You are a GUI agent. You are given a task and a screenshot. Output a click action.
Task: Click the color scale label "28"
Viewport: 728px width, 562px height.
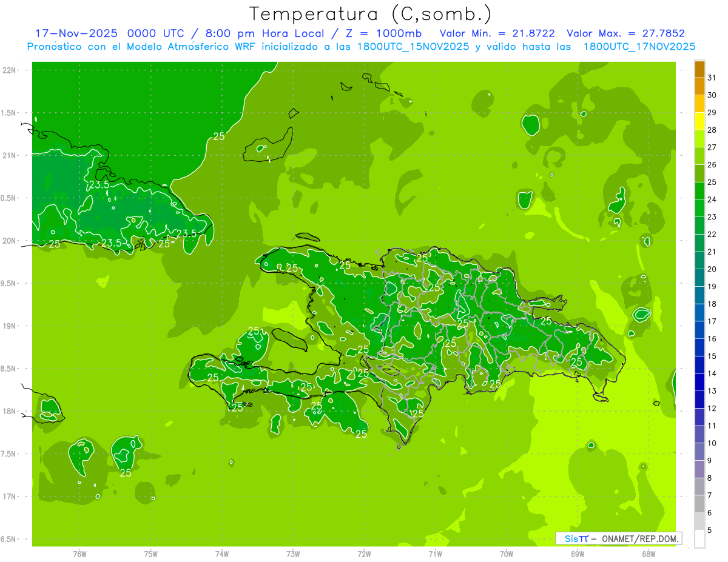pyautogui.click(x=712, y=130)
